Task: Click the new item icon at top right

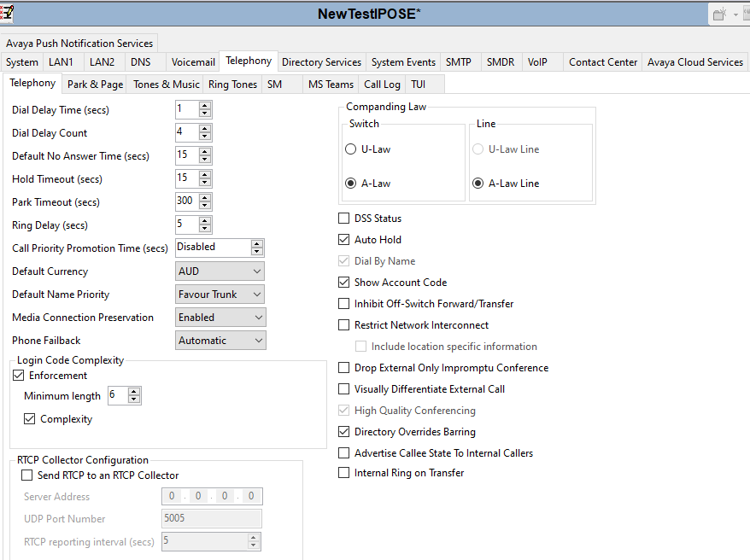Action: click(x=719, y=15)
